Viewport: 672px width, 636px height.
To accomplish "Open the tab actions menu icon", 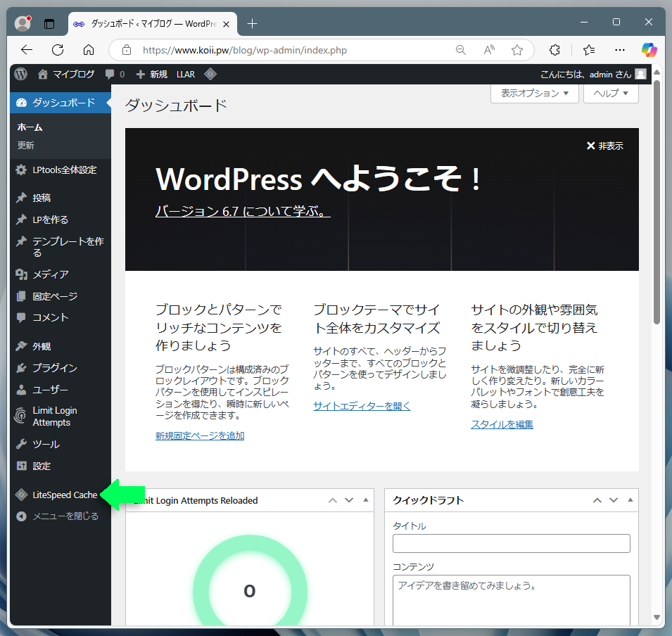I will click(49, 24).
